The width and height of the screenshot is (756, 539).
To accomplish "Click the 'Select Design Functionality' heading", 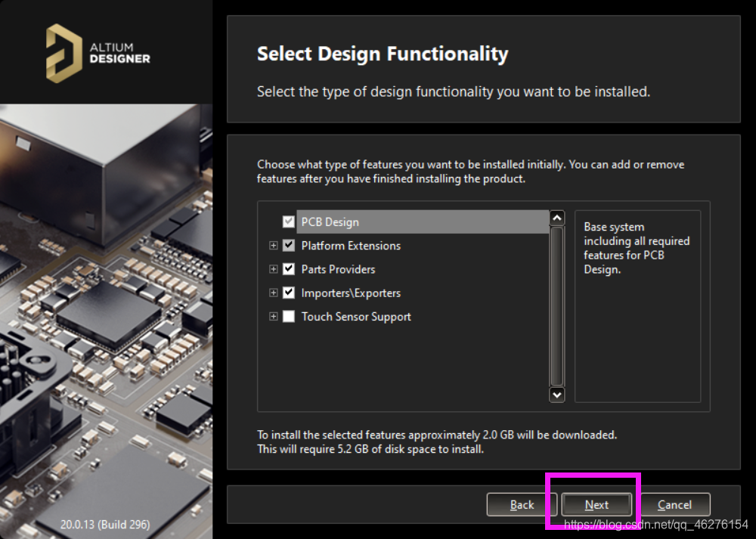I will point(383,54).
